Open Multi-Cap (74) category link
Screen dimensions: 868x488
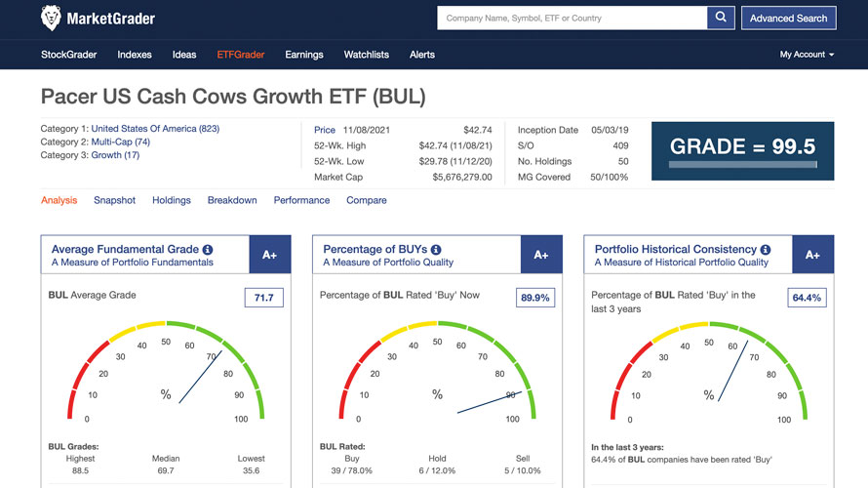tap(121, 142)
